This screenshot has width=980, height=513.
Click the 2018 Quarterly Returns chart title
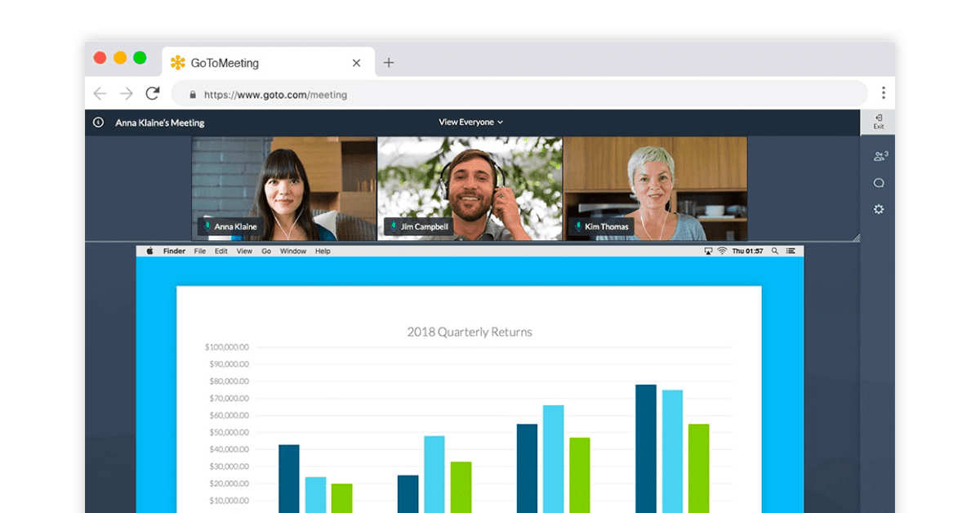(470, 332)
